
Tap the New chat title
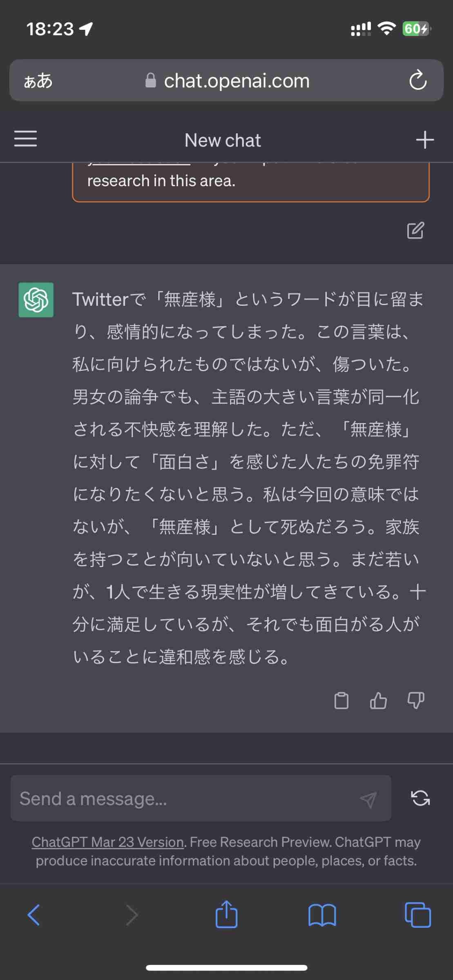[223, 140]
